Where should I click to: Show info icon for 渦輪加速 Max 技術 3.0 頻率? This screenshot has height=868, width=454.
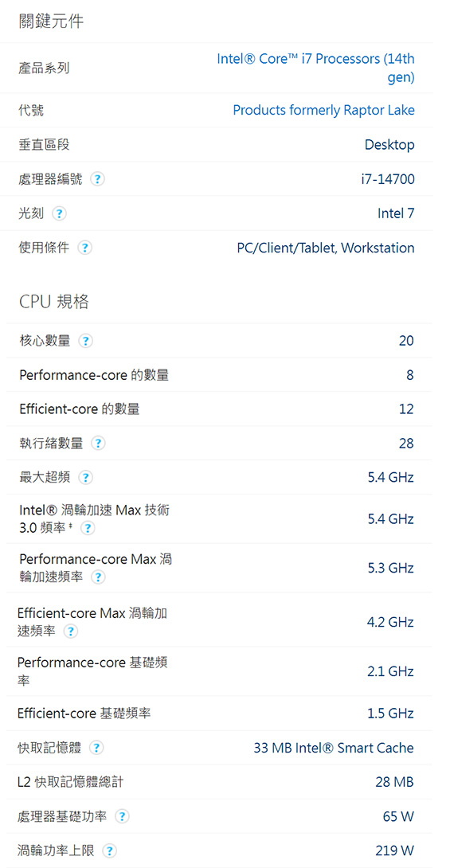click(88, 529)
